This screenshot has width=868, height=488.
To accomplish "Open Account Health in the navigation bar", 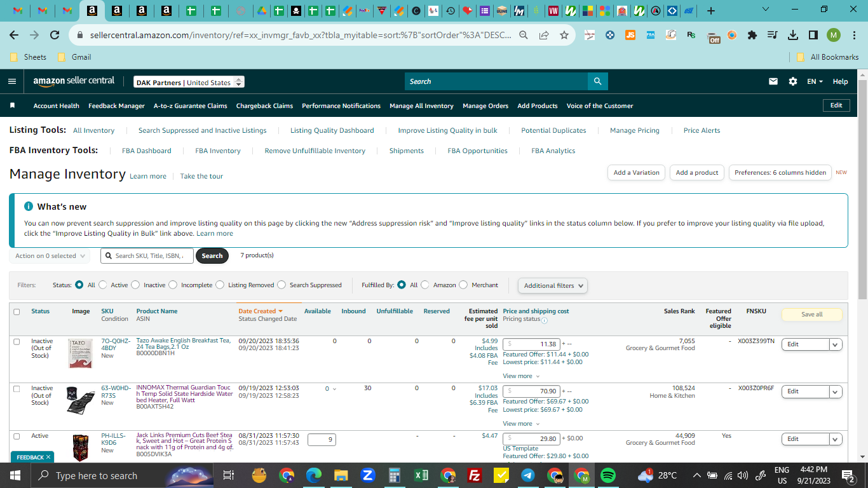I will pyautogui.click(x=57, y=105).
